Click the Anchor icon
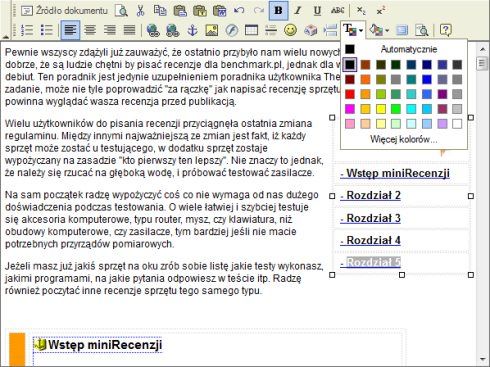The height and width of the screenshot is (367, 490). [192, 30]
